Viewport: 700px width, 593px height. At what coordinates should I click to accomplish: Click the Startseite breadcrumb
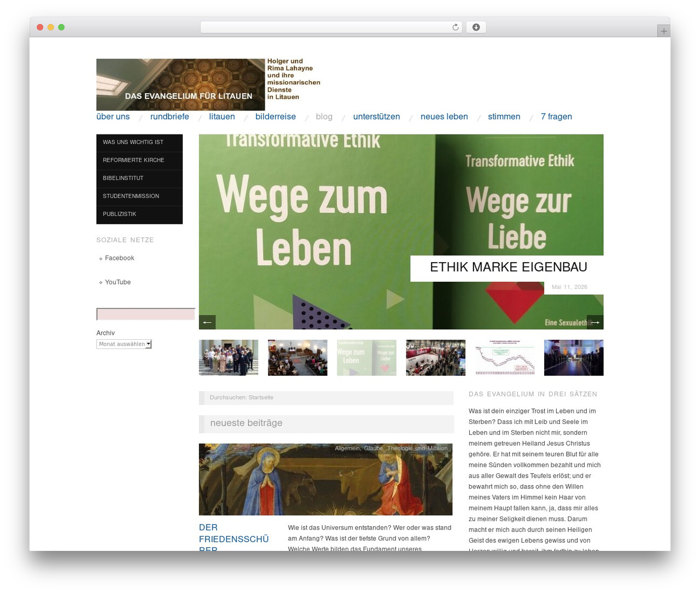pos(261,398)
